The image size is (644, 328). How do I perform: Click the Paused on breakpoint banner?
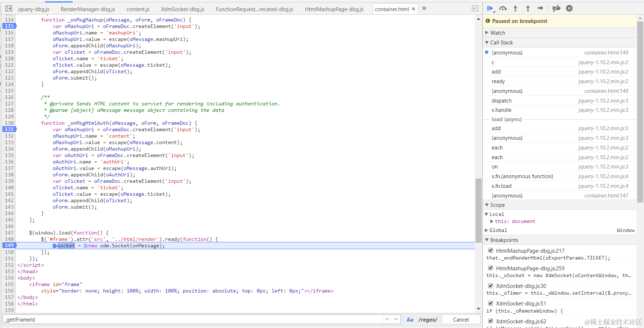coord(560,21)
